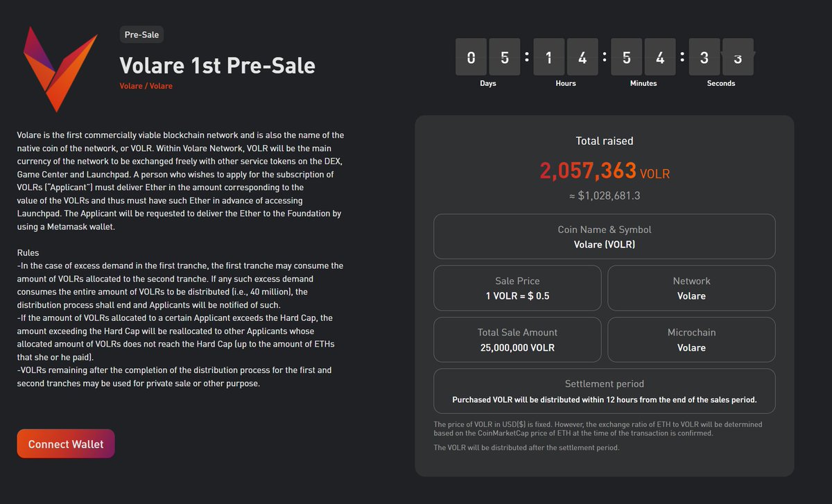Click the Minutes countdown label
Image resolution: width=832 pixels, height=504 pixels.
[x=643, y=83]
